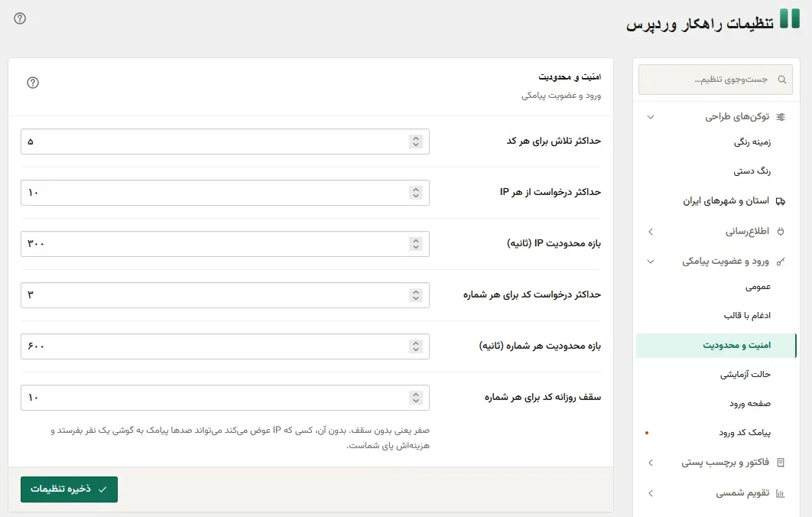Click the key icon beside ورود و عضویت پیامکی
This screenshot has height=517, width=812.
coord(781,262)
